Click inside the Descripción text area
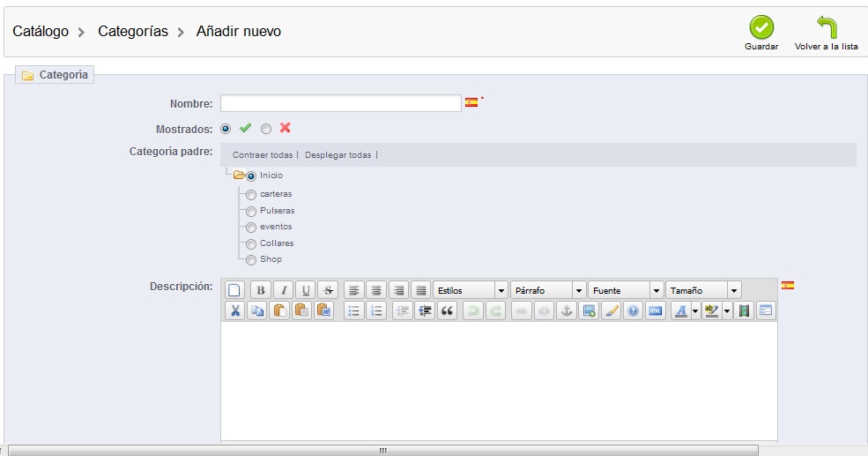868x456 pixels. [499, 382]
